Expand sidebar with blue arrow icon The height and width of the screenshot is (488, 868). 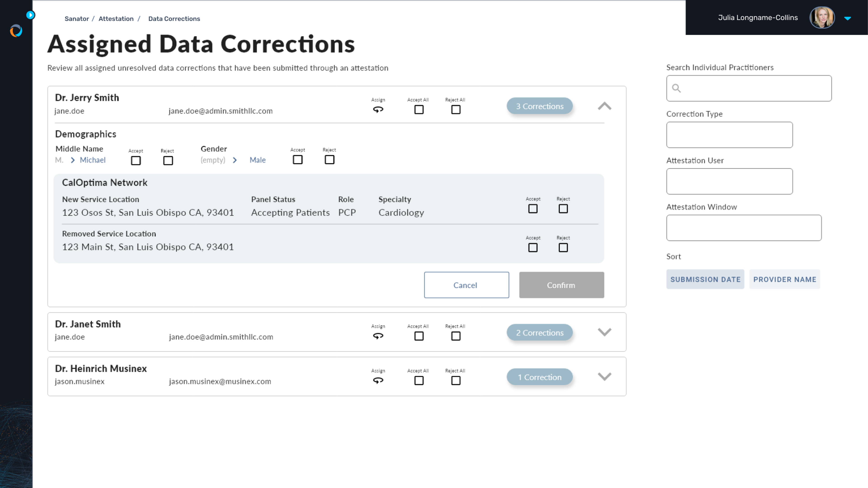30,15
